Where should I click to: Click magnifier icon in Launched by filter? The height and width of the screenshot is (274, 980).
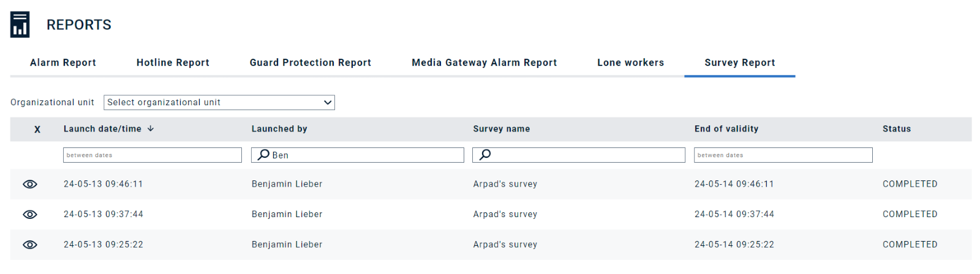coord(263,155)
